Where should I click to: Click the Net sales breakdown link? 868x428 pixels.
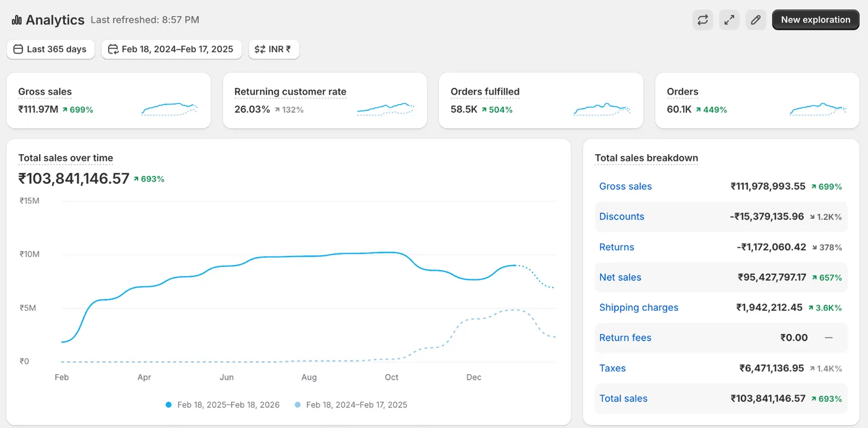click(x=621, y=277)
